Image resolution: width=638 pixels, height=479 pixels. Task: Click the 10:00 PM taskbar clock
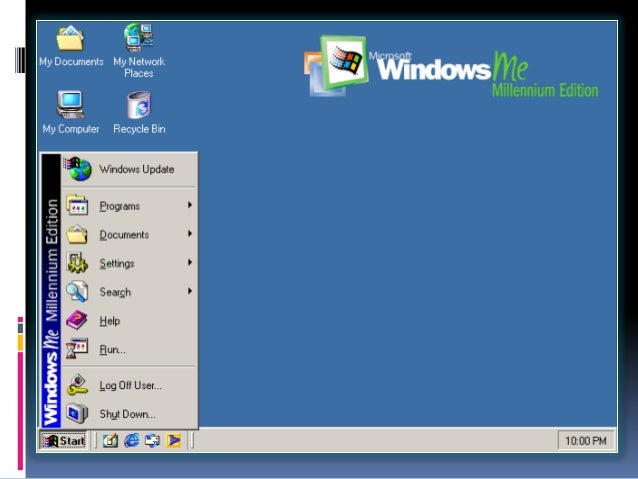[x=584, y=440]
